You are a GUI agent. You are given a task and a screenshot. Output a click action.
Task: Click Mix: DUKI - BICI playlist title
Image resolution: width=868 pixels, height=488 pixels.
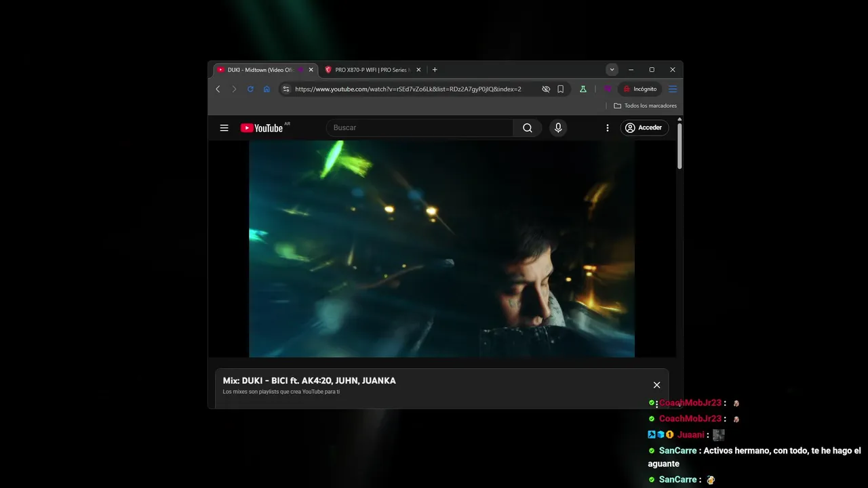pyautogui.click(x=309, y=381)
